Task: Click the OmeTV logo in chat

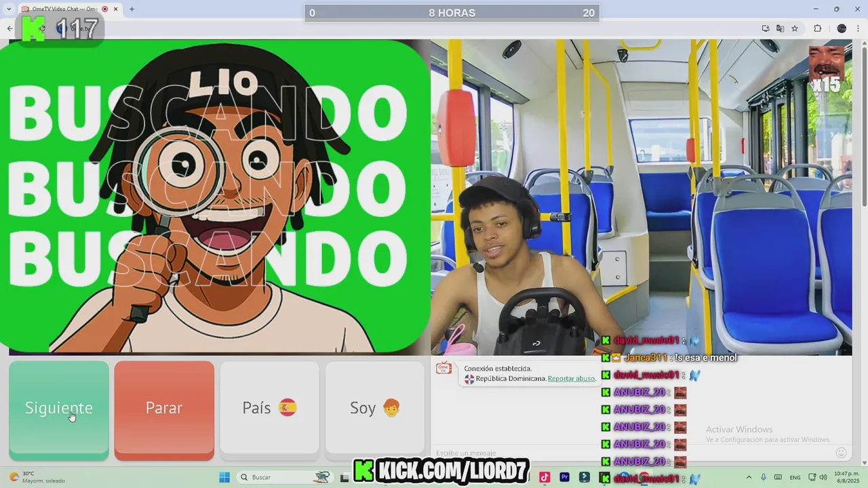Action: coord(443,368)
